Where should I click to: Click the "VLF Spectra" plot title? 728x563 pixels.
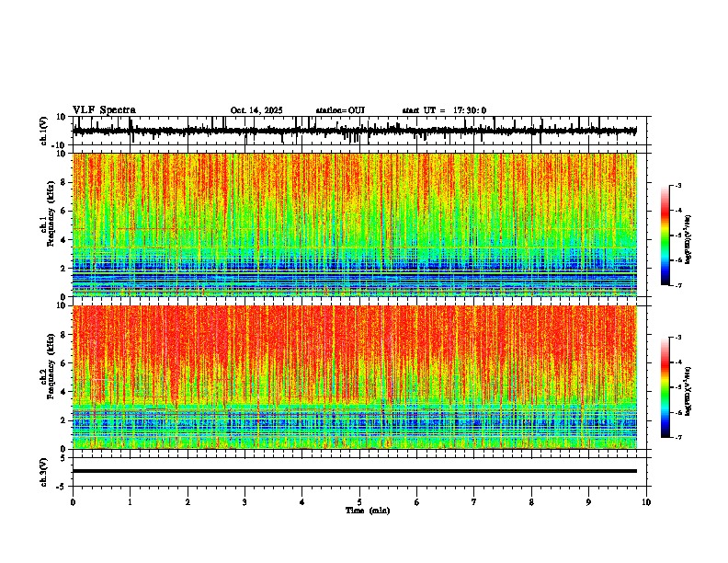[104, 110]
